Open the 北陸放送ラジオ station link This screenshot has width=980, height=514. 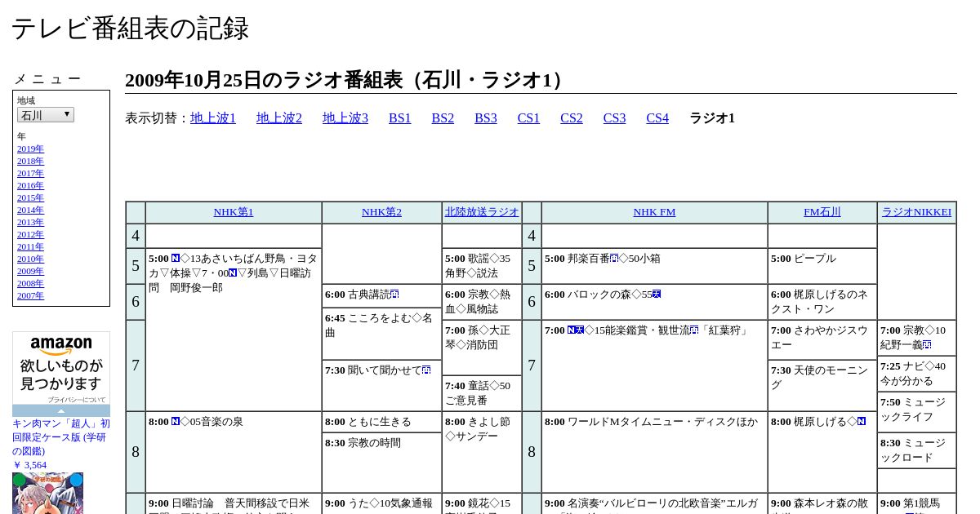482,212
